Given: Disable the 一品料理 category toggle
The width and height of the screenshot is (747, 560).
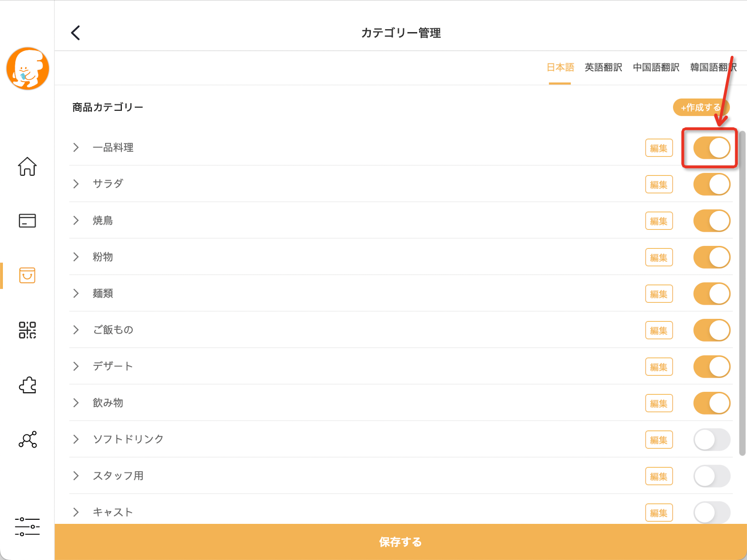Looking at the screenshot, I should tap(711, 148).
